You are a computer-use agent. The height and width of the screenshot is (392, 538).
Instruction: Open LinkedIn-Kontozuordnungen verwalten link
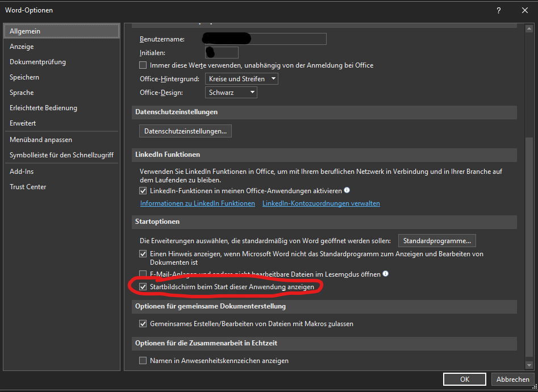[x=321, y=203]
